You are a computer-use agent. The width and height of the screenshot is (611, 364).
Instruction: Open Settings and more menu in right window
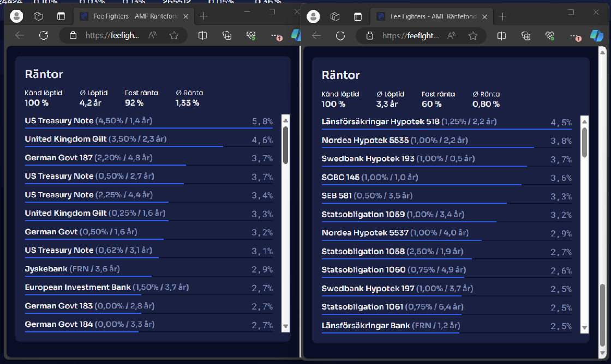tap(574, 36)
